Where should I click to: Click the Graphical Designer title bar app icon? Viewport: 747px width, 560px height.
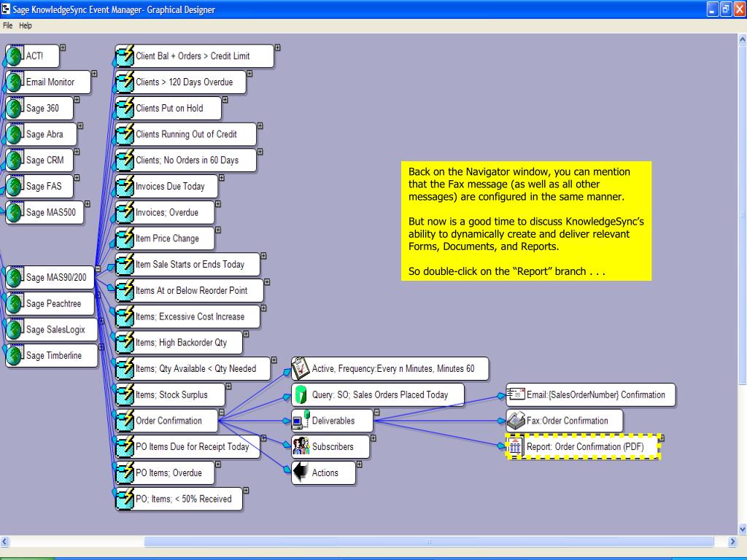coord(6,9)
